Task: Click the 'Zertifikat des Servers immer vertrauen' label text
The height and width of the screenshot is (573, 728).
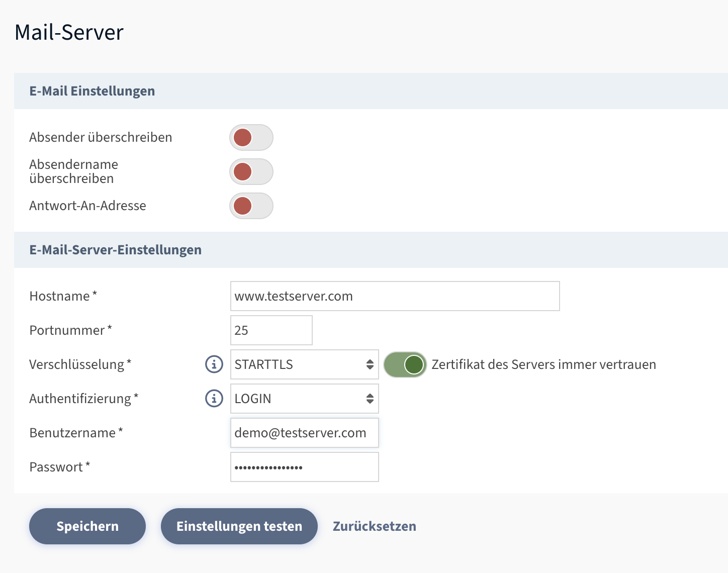Action: point(543,364)
